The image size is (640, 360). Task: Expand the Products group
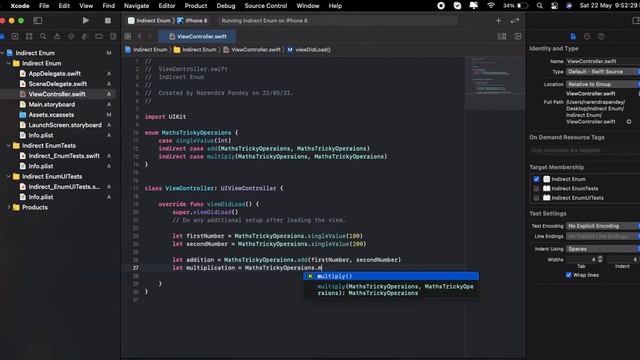[x=9, y=207]
